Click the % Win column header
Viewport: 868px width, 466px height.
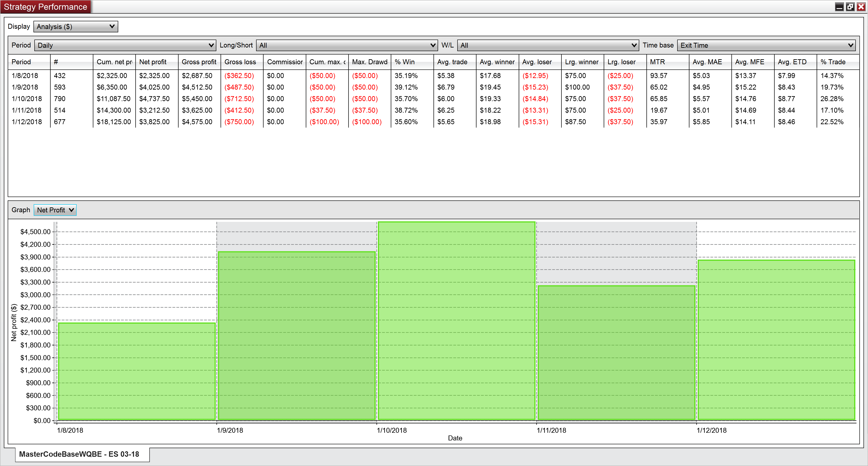tap(413, 62)
